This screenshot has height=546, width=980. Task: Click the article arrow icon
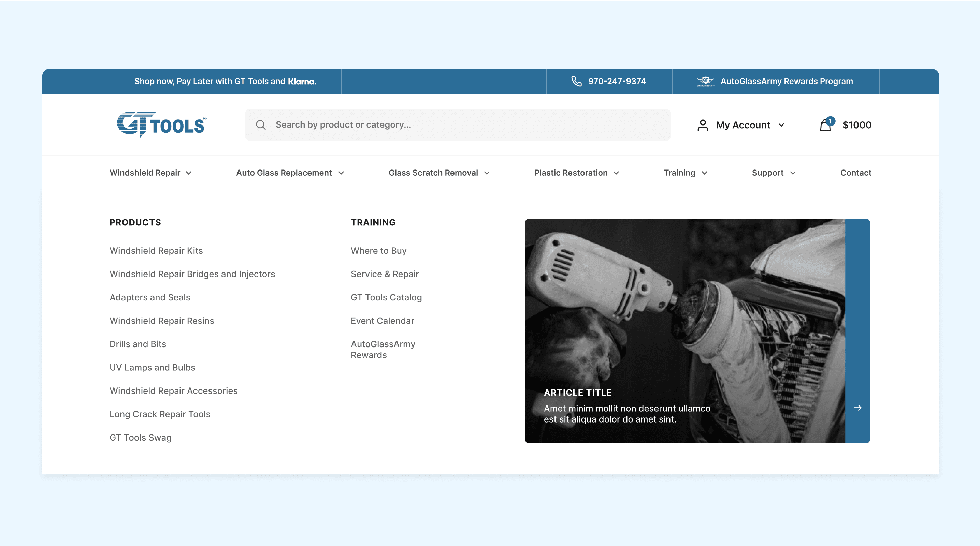click(x=857, y=408)
